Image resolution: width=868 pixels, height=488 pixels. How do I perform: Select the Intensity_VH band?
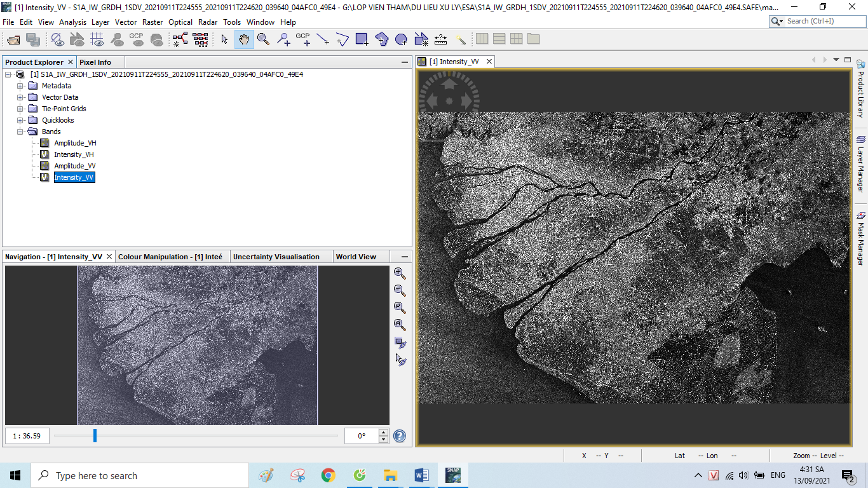pos(74,154)
